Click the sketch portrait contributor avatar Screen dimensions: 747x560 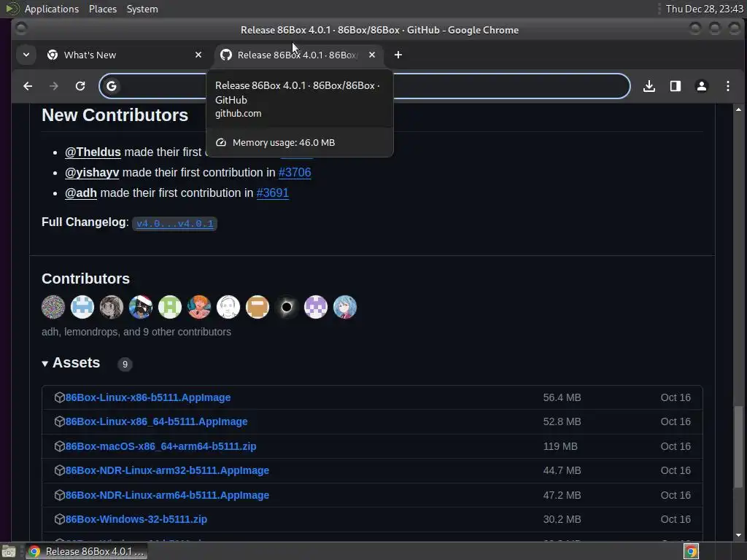pos(112,307)
